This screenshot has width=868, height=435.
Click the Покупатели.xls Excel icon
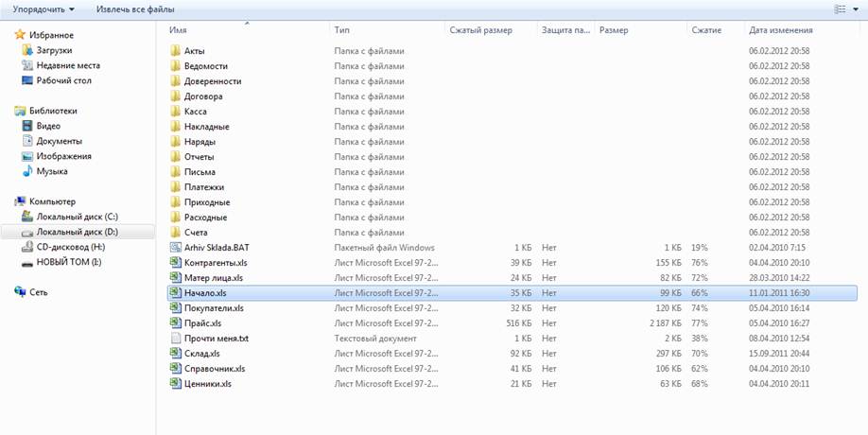click(x=176, y=307)
